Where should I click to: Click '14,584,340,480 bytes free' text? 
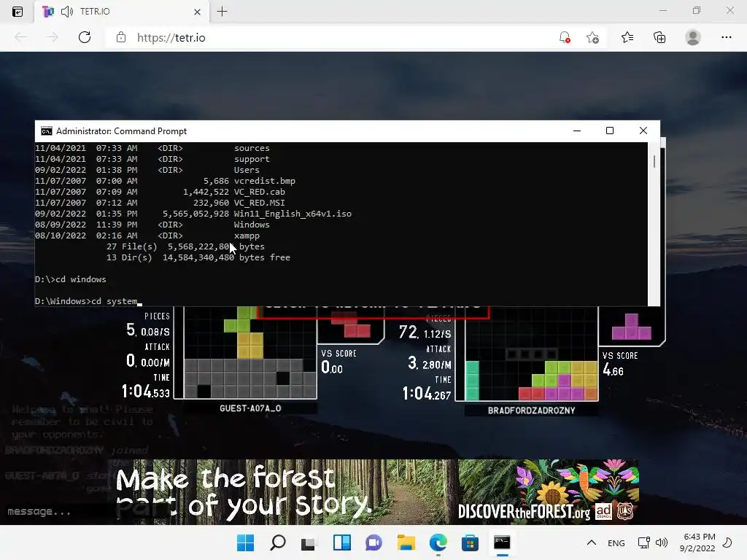(226, 257)
